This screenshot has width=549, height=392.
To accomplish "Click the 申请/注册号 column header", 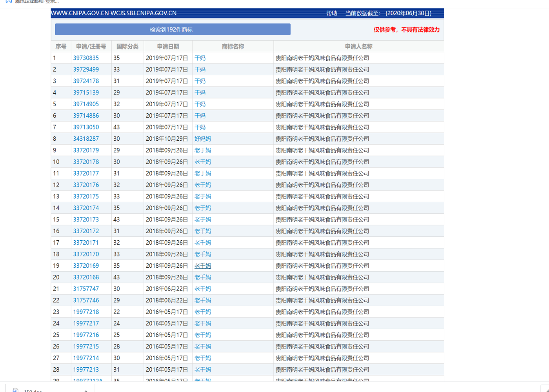I will 91,46.
